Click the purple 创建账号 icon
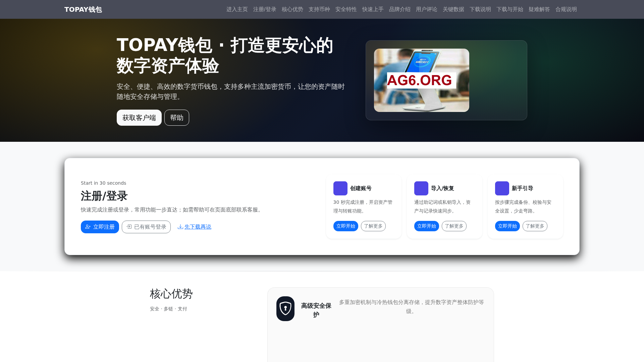 pyautogui.click(x=340, y=188)
